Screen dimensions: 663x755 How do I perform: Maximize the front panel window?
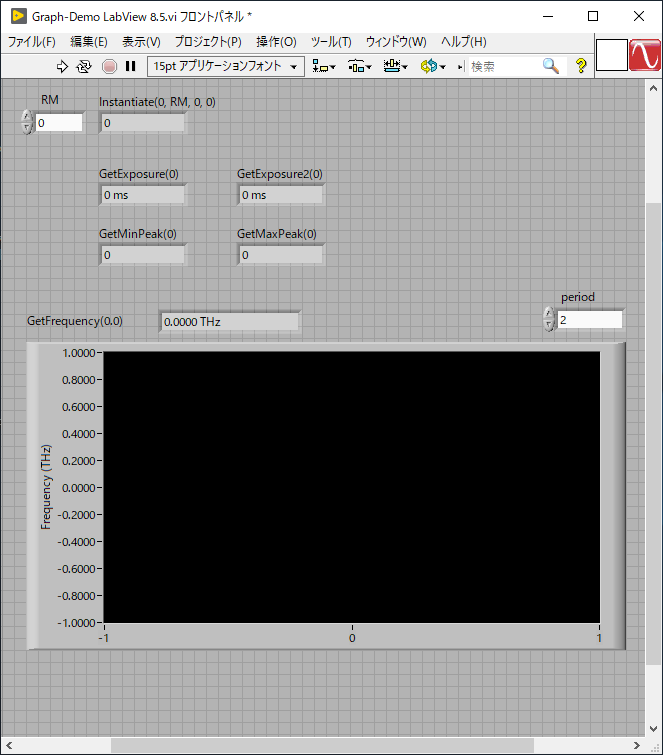pos(593,16)
